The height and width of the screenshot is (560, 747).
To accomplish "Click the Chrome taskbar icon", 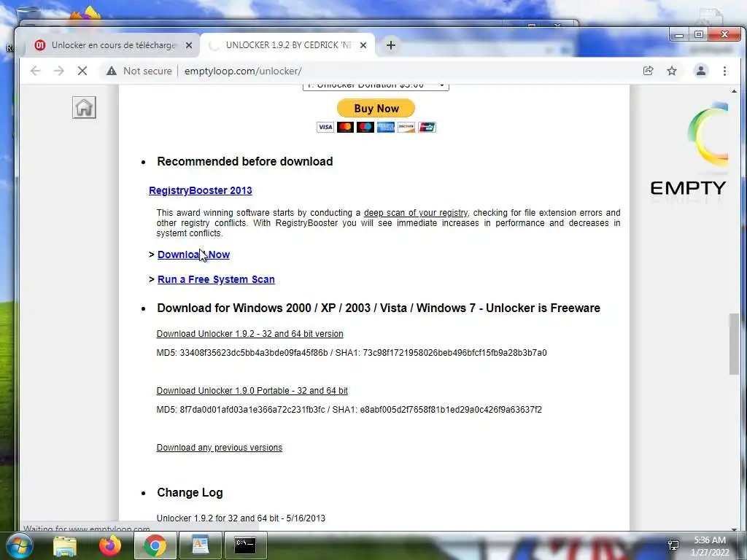I will pyautogui.click(x=155, y=545).
